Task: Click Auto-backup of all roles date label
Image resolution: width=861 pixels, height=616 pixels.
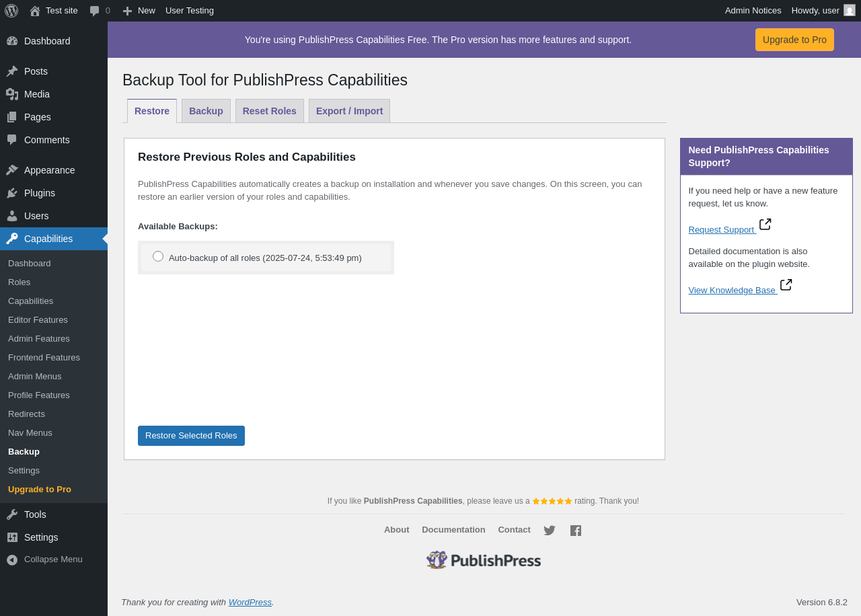Action: 265,258
